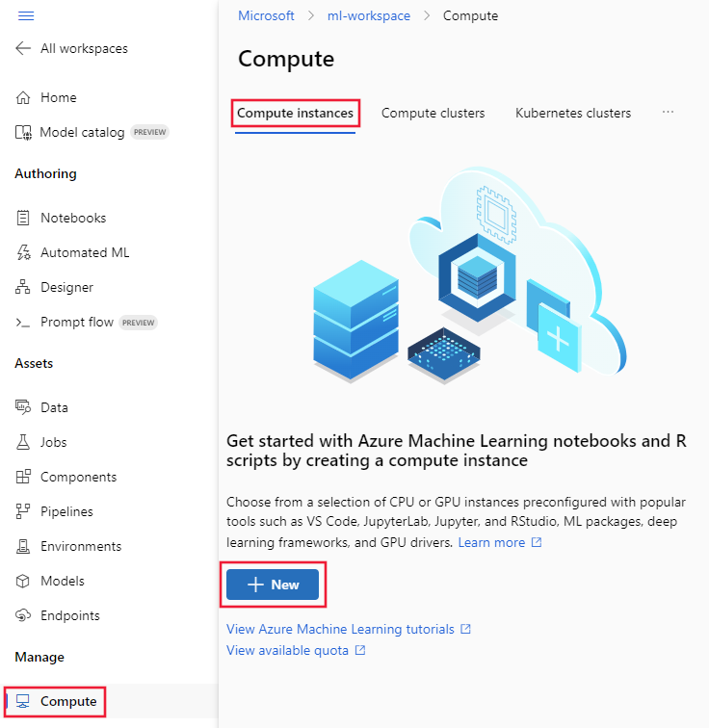The height and width of the screenshot is (728, 709).
Task: Open the hamburger navigation menu icon
Action: (26, 16)
